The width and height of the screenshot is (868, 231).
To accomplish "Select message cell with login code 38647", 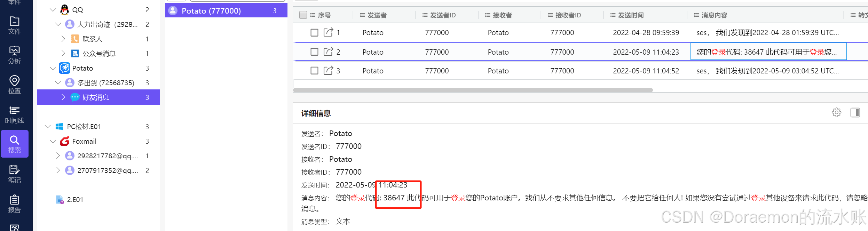I will [768, 52].
